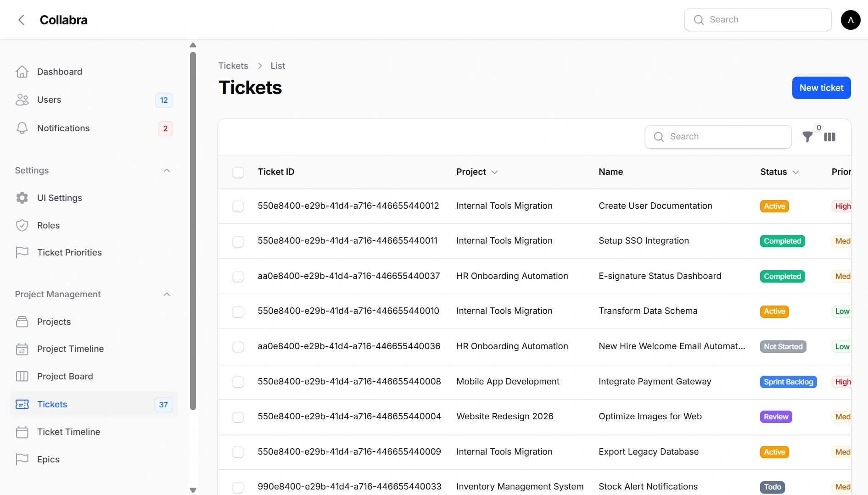
Task: Click the Users count badge 12
Action: [x=164, y=100]
